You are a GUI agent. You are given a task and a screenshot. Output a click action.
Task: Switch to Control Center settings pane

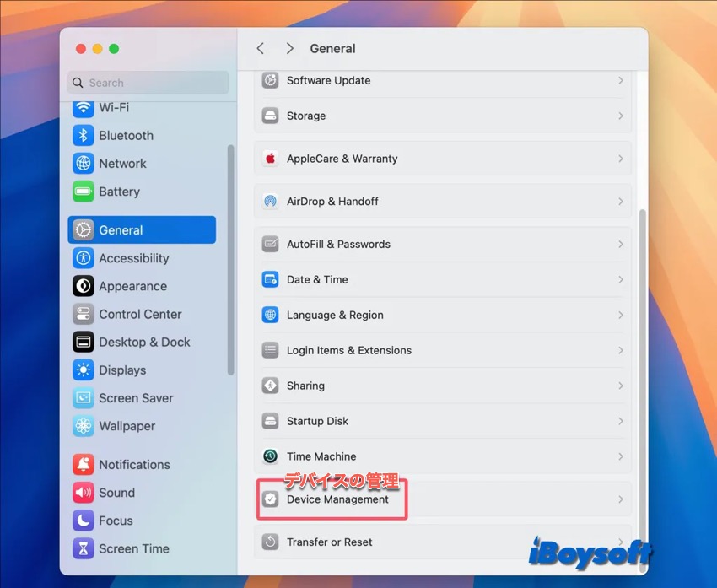pyautogui.click(x=140, y=314)
